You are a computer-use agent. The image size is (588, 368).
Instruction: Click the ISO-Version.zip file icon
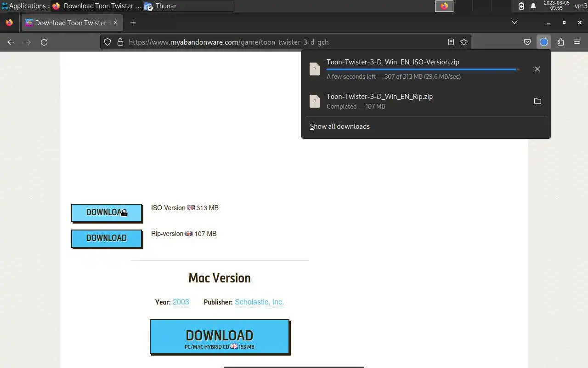(x=315, y=69)
